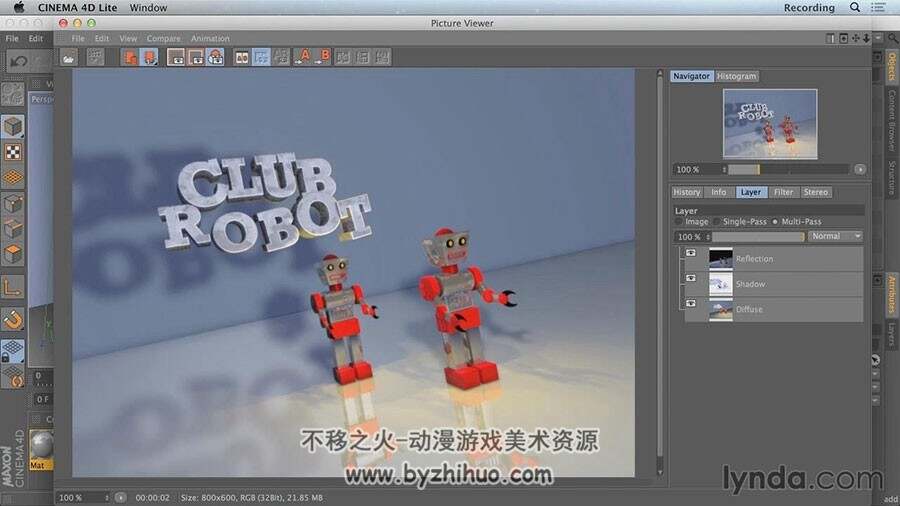Click the pin column icon at viewer top right
The image size is (900, 506).
[x=830, y=38]
